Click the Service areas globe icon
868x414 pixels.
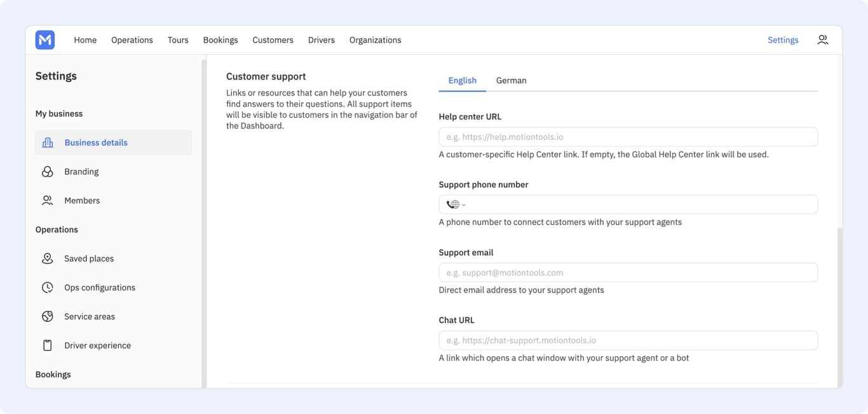pyautogui.click(x=48, y=316)
